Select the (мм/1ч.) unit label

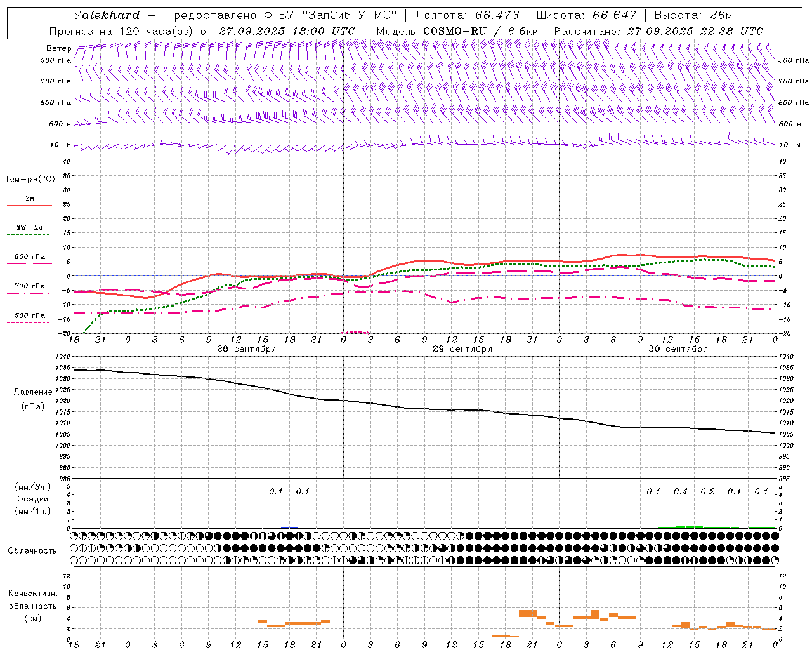33,511
